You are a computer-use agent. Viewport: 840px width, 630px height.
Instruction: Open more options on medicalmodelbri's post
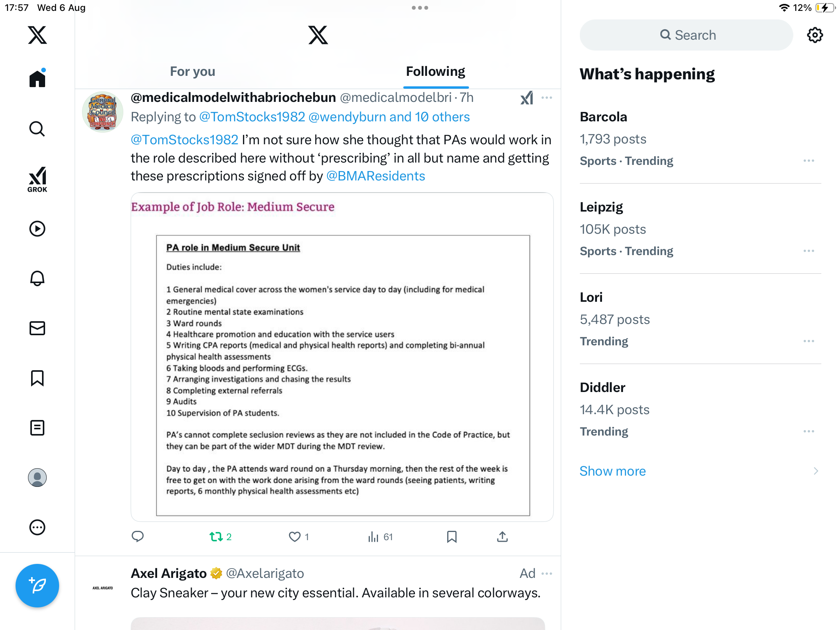tap(546, 98)
